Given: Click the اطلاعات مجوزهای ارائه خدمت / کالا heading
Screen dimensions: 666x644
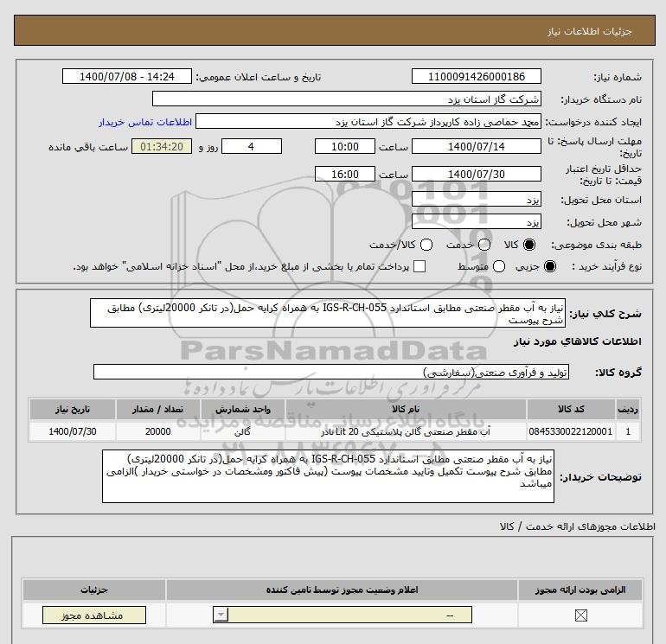Looking at the screenshot, I should [577, 526].
